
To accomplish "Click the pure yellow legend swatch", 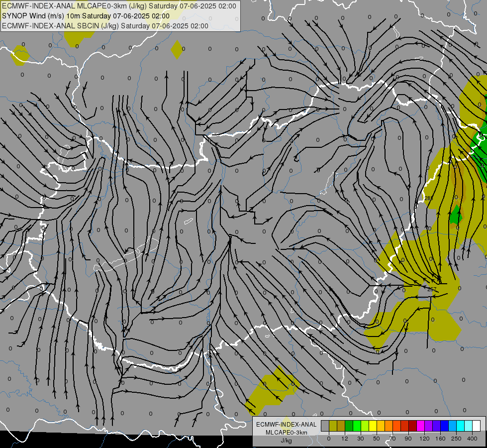I will tap(373, 426).
